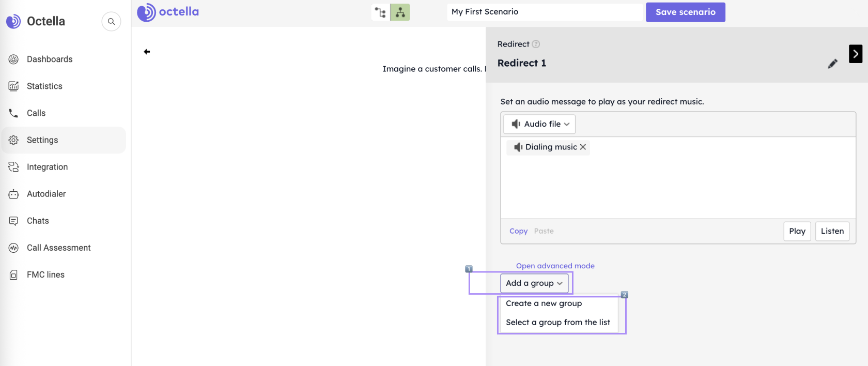Collapse the Redirect panel with chevron arrow
This screenshot has height=366, width=868.
pos(855,54)
